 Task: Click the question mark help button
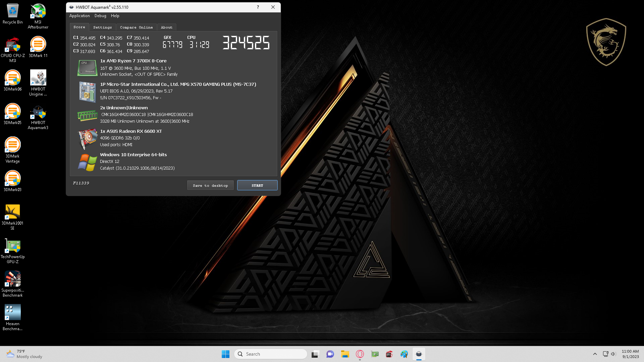[258, 7]
